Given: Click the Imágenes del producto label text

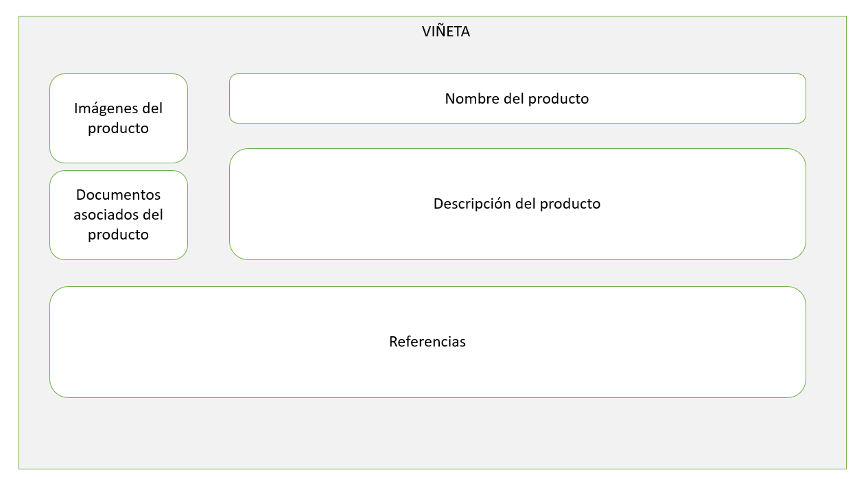Looking at the screenshot, I should pos(118,108).
